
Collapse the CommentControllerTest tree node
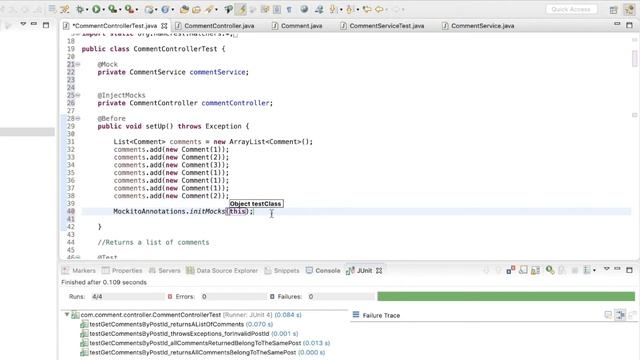point(67,315)
